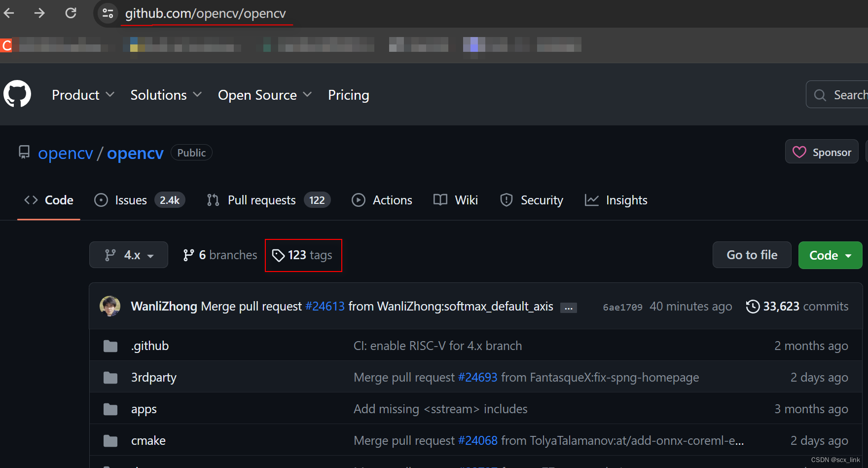
Task: Open the cmake folder
Action: 148,440
